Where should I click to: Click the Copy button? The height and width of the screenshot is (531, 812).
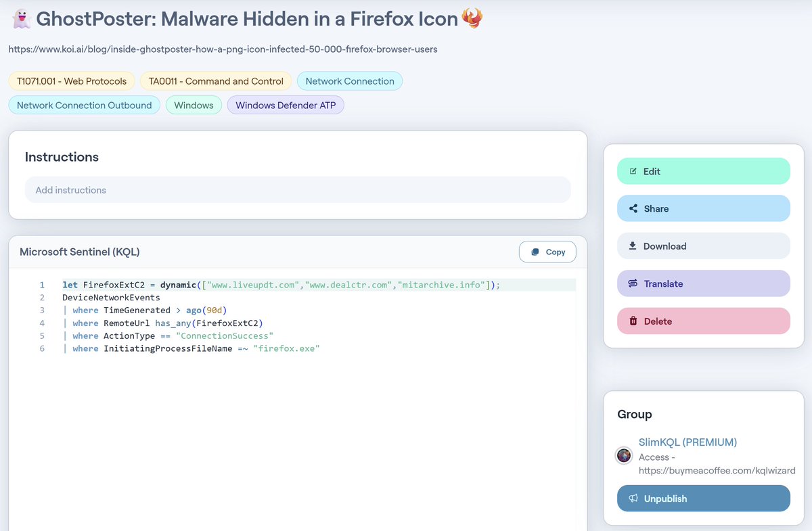click(x=547, y=251)
